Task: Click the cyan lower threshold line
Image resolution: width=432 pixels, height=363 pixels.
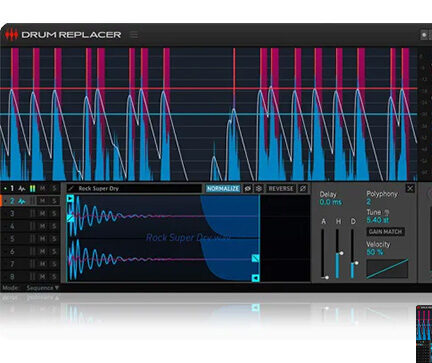Action: [209, 114]
